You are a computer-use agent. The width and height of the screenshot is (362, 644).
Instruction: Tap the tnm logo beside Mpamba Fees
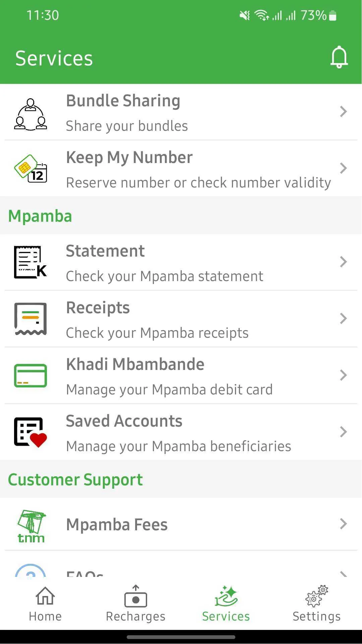[x=31, y=526]
